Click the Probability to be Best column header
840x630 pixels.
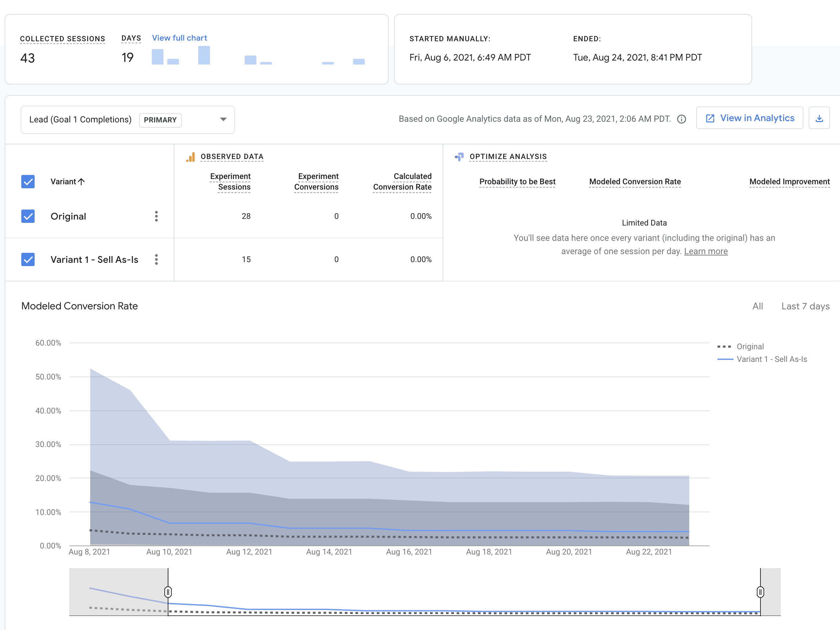(x=517, y=182)
